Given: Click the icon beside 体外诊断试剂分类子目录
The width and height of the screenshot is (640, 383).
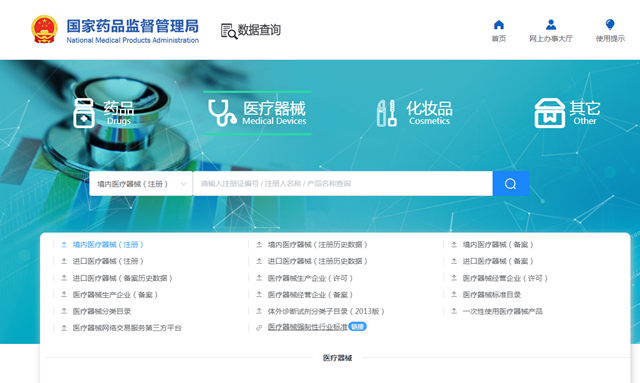Looking at the screenshot, I should [x=259, y=311].
